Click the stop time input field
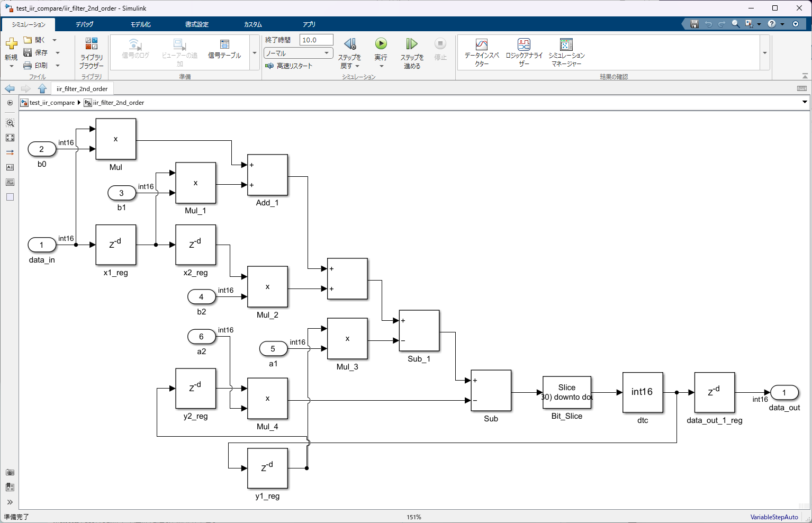812x523 pixels. (316, 40)
